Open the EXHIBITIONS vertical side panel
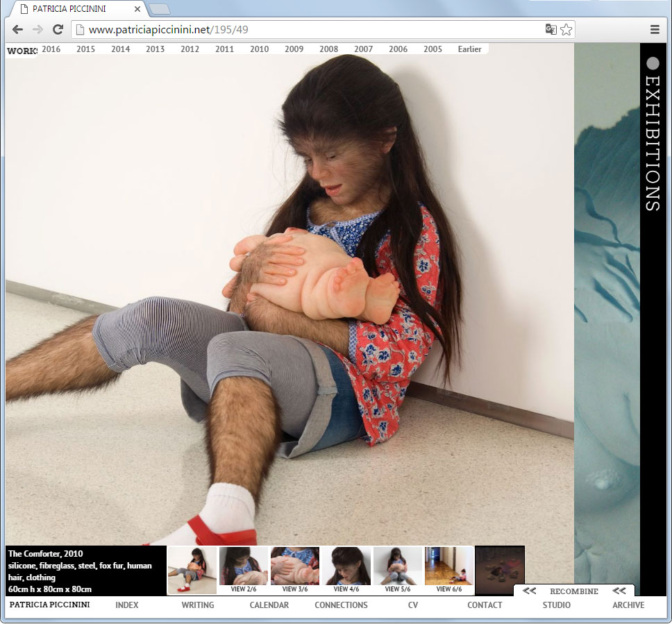The image size is (672, 624). 653,144
